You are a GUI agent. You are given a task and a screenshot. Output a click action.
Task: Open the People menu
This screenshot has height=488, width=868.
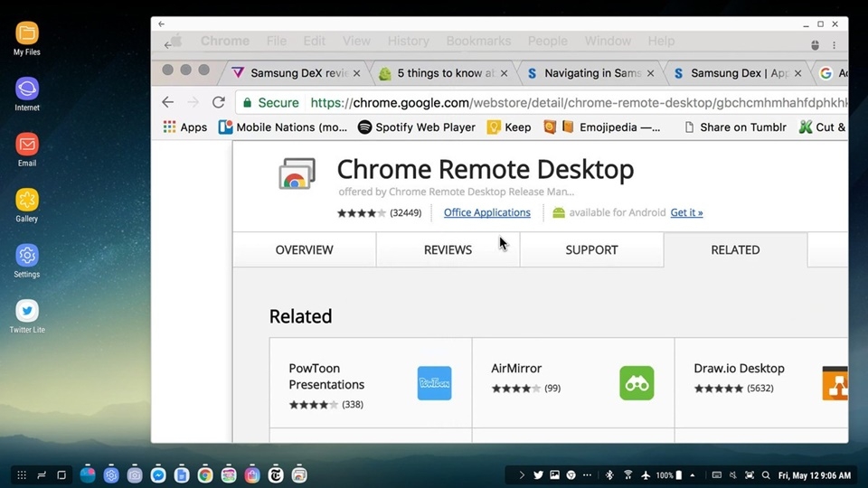click(x=548, y=41)
